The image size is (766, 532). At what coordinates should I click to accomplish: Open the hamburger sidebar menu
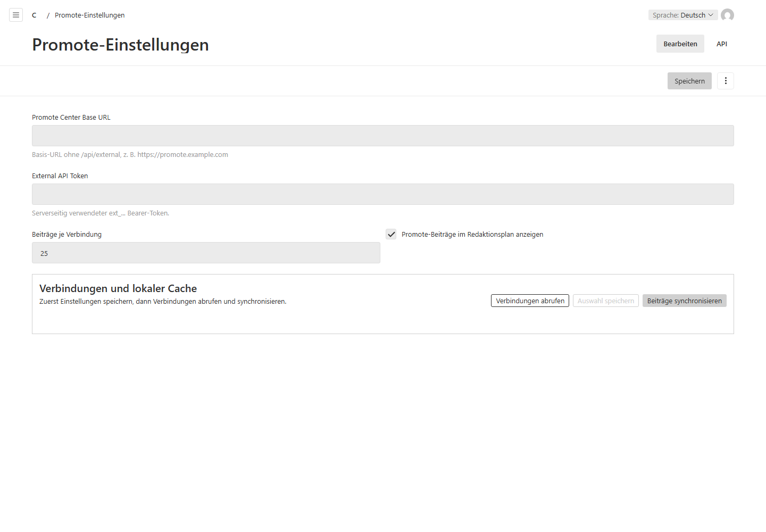(x=16, y=15)
